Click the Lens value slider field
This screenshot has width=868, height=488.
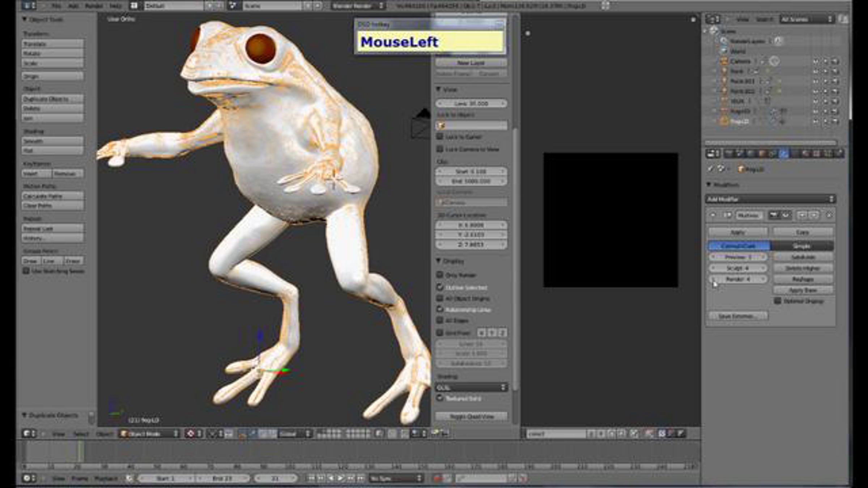tap(471, 103)
